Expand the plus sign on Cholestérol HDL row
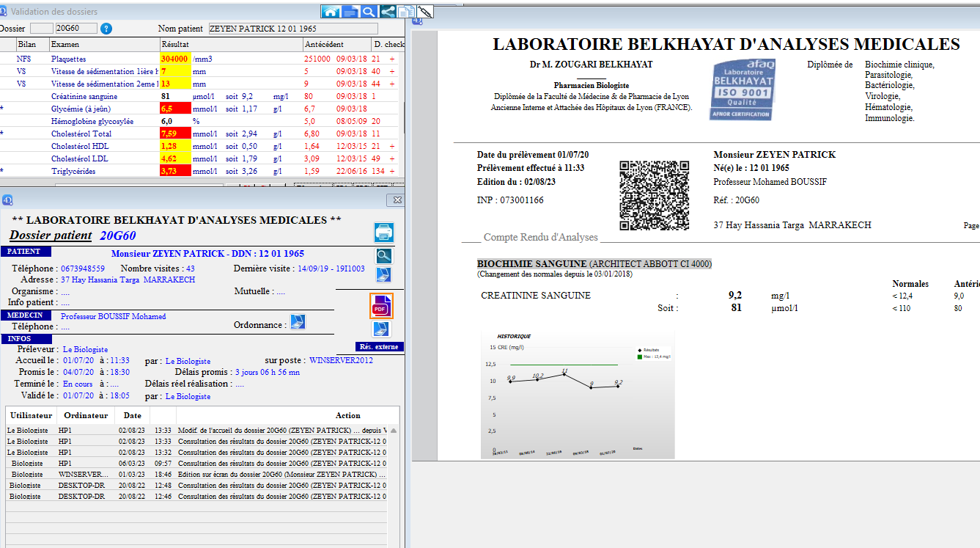This screenshot has width=980, height=548. pyautogui.click(x=392, y=146)
